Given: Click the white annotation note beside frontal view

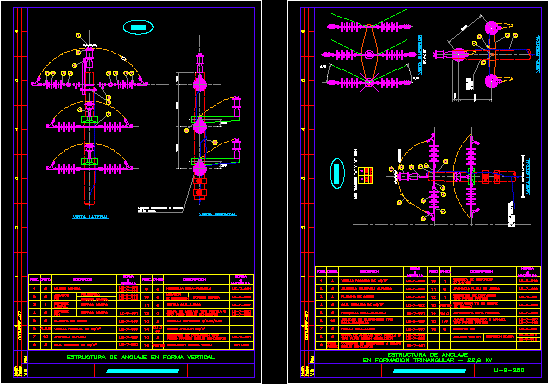Looking at the screenshot, I should pos(160,210).
